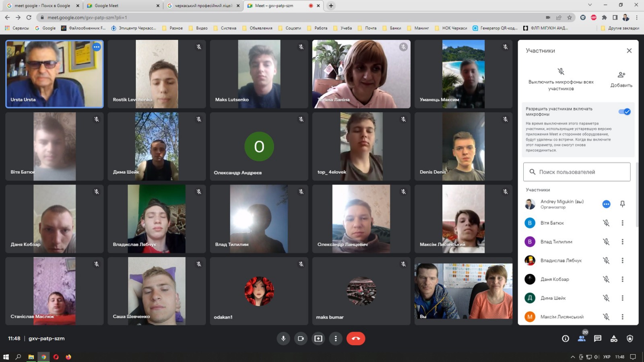Viewport: 644px width, 362px height.
Task: Open the chat panel icon
Action: 598,339
